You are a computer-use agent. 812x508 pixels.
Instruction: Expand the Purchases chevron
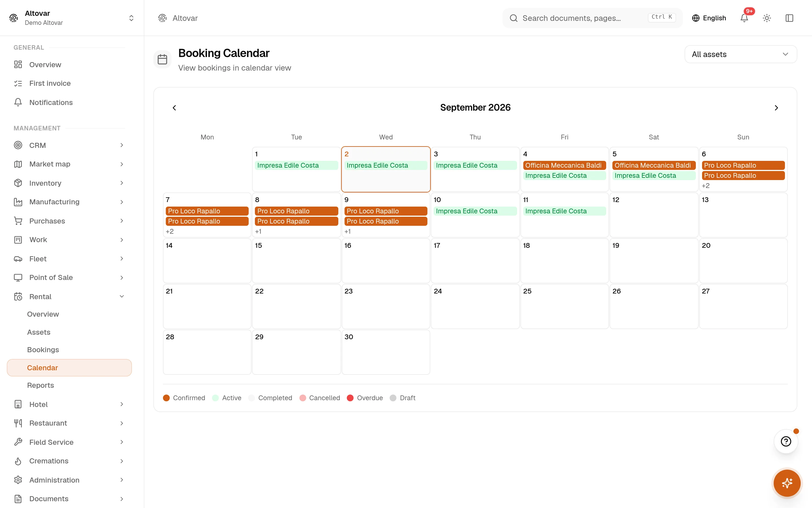coord(122,221)
